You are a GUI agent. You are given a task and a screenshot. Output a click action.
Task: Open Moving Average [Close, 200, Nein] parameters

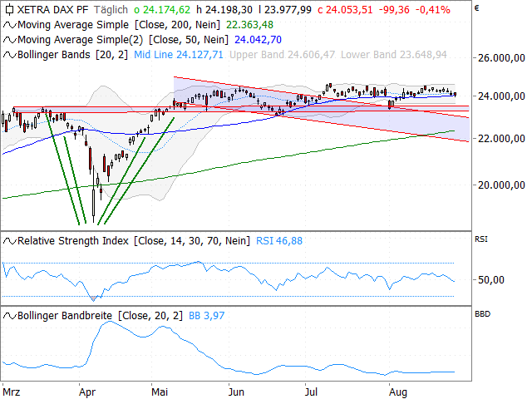(177, 25)
